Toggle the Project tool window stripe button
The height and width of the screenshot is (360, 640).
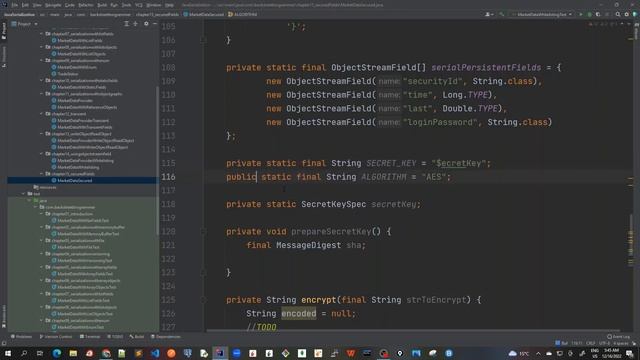[x=4, y=31]
